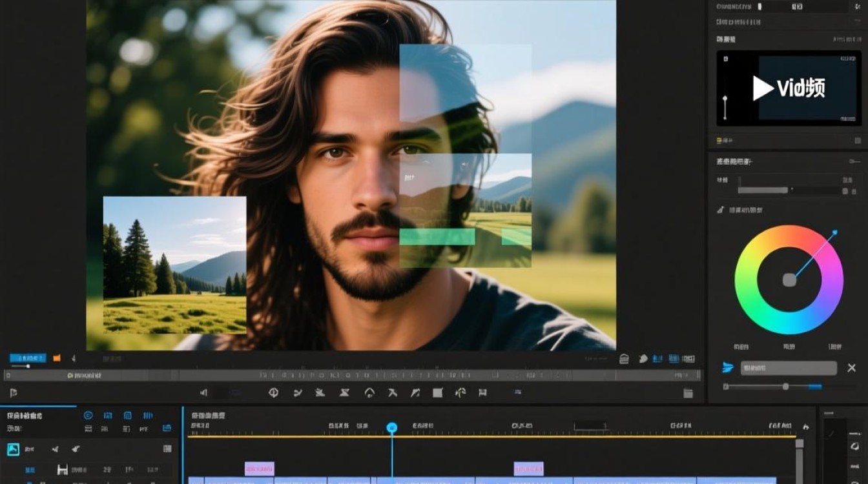Click the orange tag icon below preview
The width and height of the screenshot is (868, 484).
point(57,358)
